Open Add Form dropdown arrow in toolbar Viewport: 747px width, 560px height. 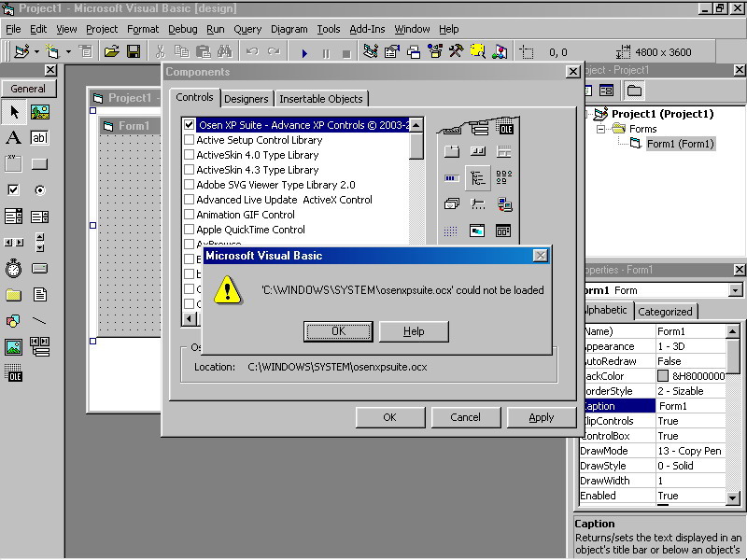68,51
